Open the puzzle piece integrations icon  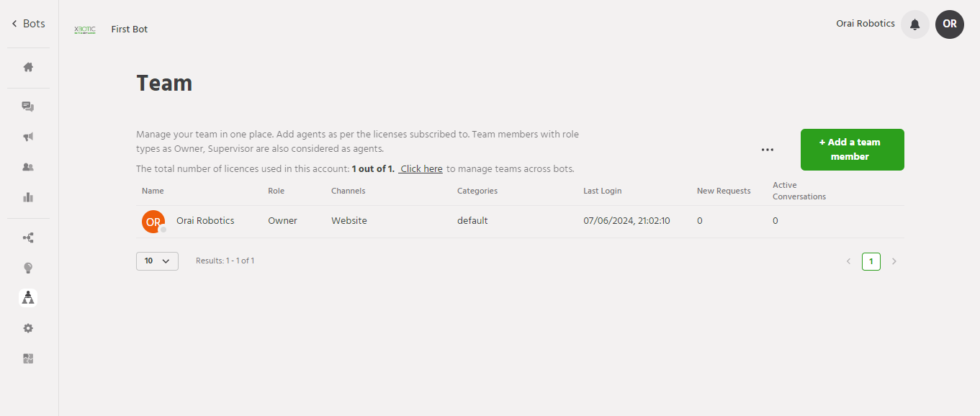[28, 358]
